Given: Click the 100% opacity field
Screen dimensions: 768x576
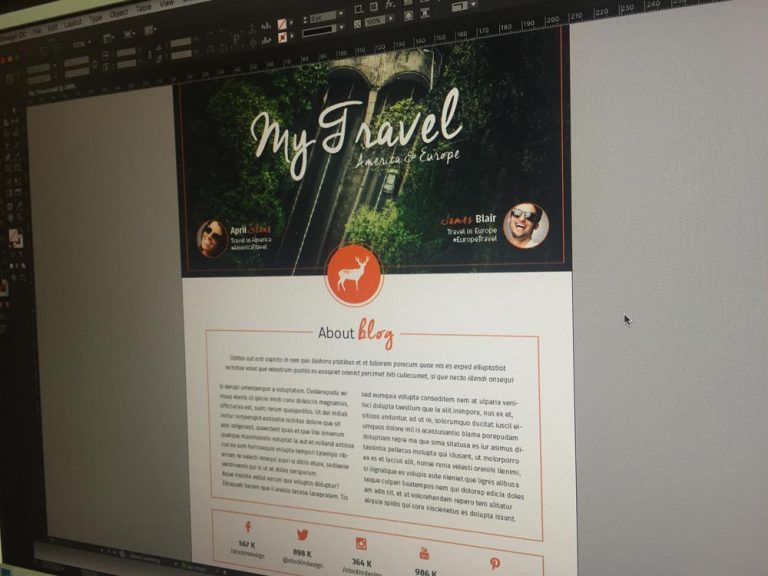Looking at the screenshot, I should [x=375, y=21].
